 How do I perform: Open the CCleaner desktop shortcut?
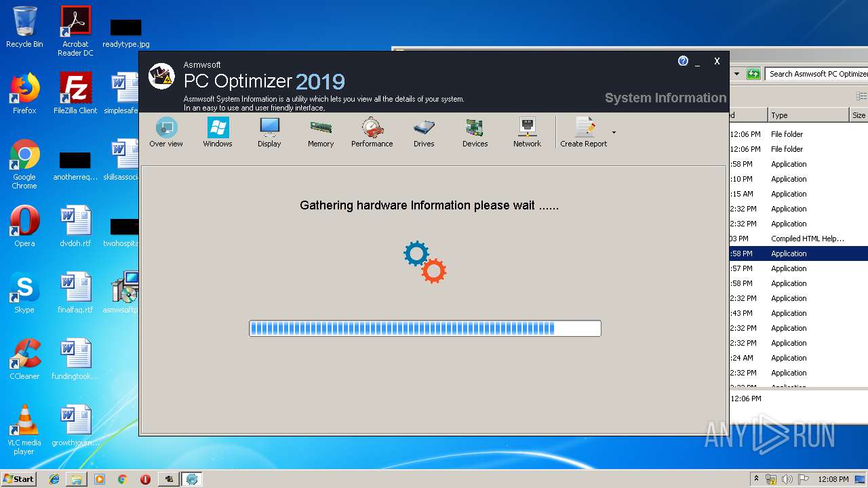pos(24,359)
